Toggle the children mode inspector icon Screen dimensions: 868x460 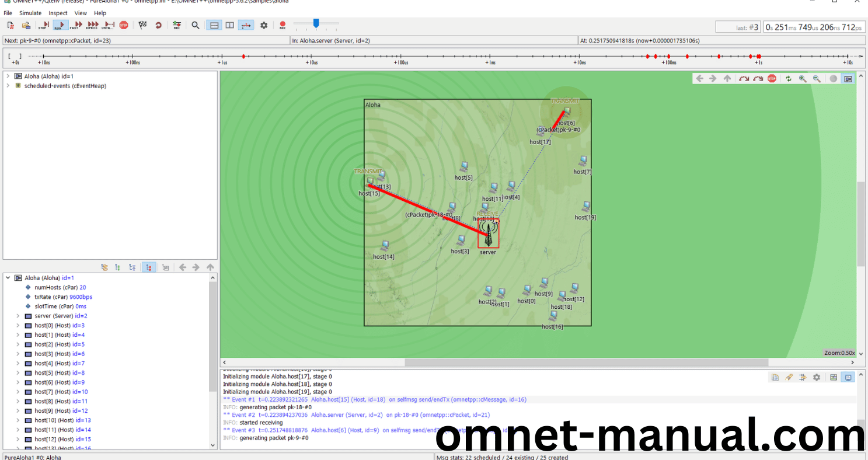click(x=149, y=267)
